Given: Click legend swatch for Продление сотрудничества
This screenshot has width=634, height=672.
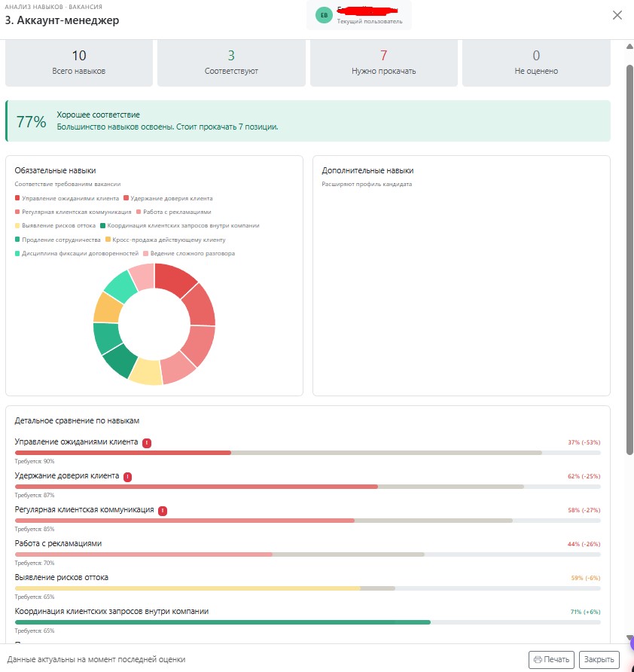Looking at the screenshot, I should [x=17, y=240].
